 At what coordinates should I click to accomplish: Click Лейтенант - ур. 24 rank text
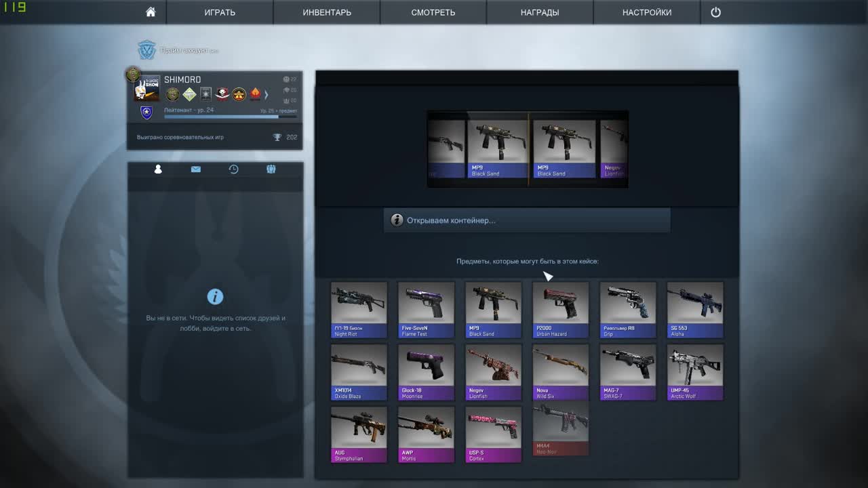click(x=189, y=110)
